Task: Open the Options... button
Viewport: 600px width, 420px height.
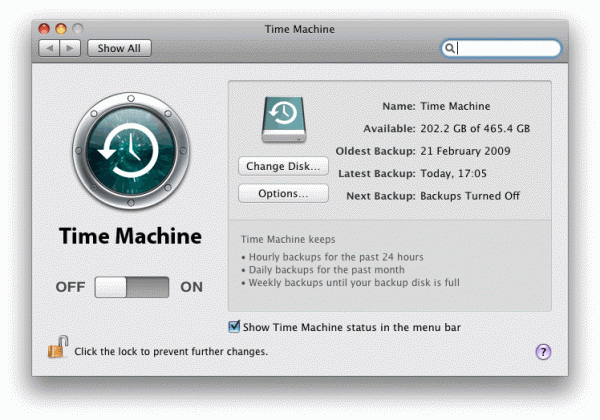Action: click(x=283, y=194)
